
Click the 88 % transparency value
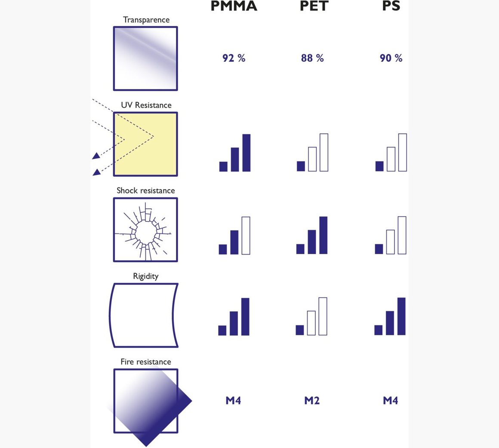click(312, 58)
